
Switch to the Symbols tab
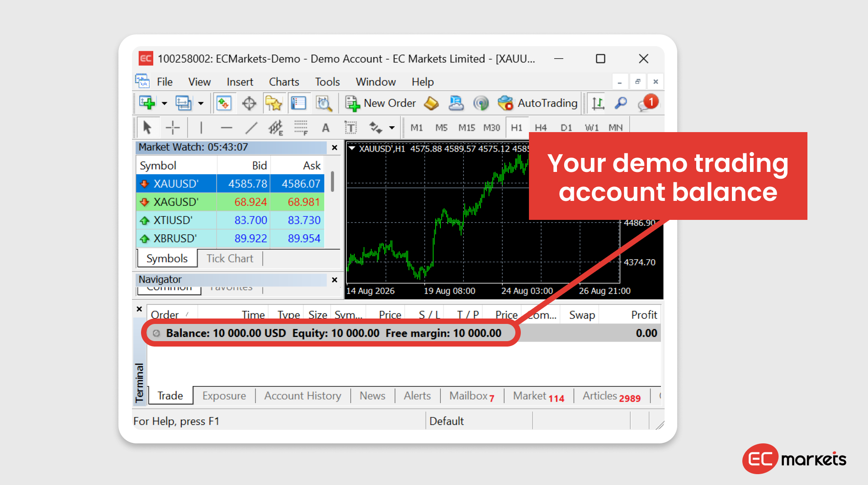(167, 258)
